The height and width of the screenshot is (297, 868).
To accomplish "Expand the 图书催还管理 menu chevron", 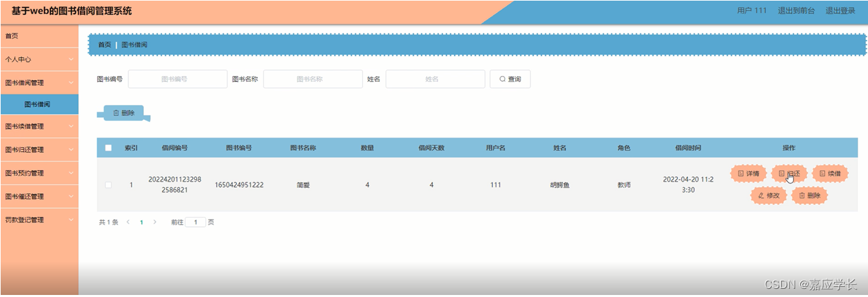I will pos(71,197).
